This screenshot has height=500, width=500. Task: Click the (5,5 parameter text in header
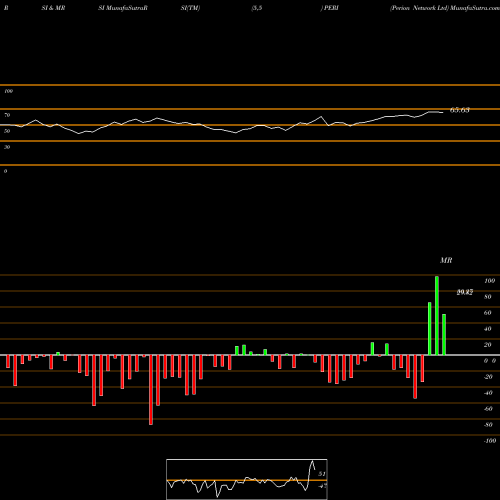coord(257,8)
